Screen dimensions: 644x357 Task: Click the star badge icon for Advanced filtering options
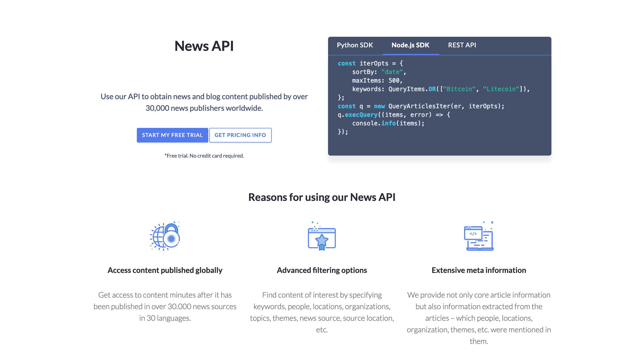321,240
